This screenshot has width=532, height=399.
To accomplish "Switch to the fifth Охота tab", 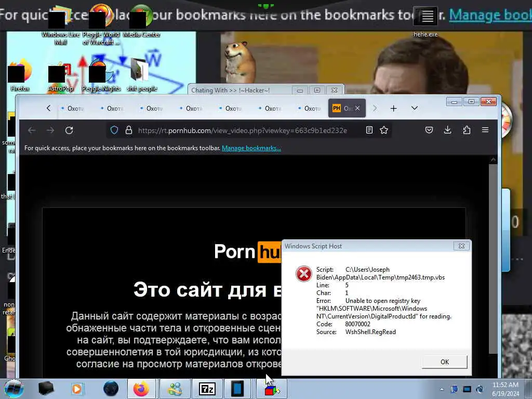I will [x=230, y=108].
